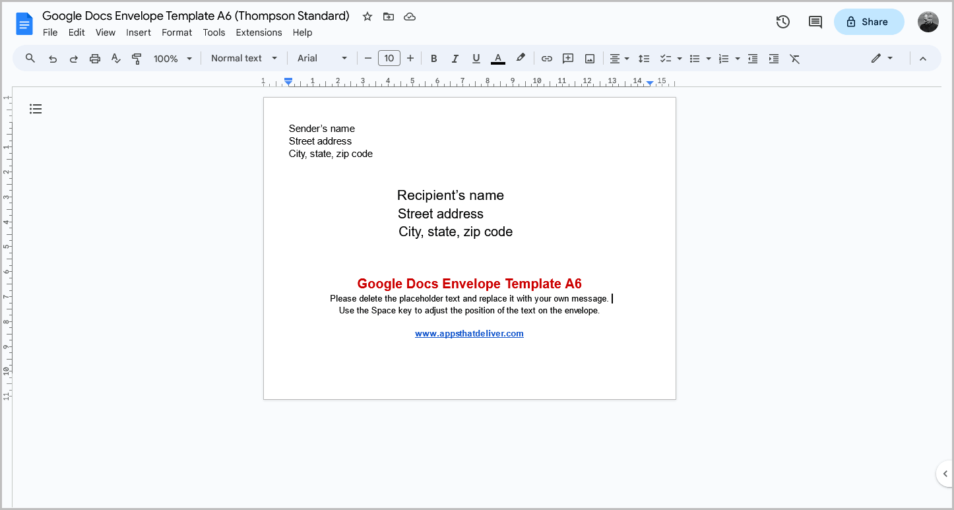
Task: Open the Help menu
Action: tap(302, 33)
